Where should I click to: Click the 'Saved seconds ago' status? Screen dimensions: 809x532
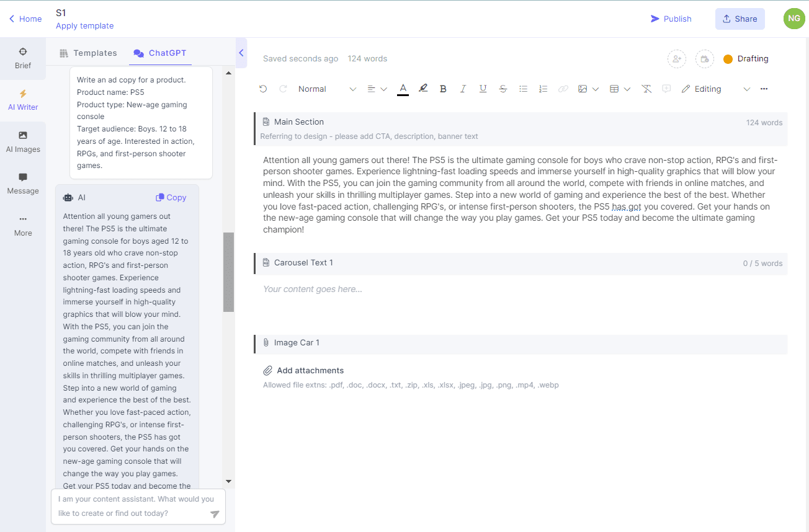tap(301, 59)
